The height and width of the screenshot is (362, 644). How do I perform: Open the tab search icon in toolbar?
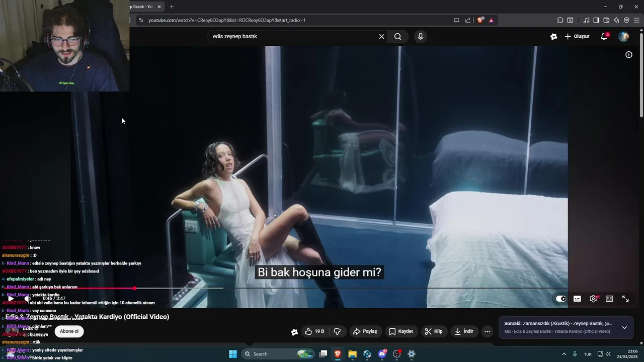[570, 20]
